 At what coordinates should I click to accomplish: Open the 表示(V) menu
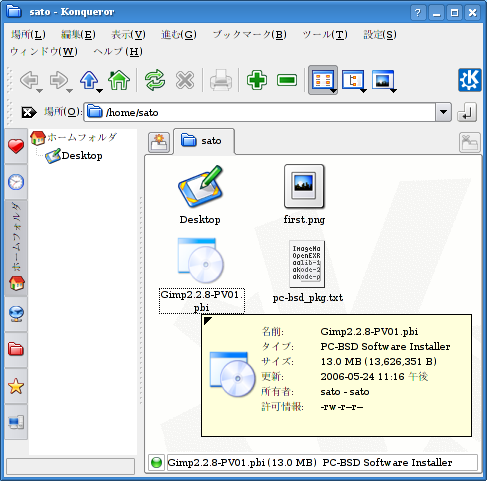tap(128, 34)
